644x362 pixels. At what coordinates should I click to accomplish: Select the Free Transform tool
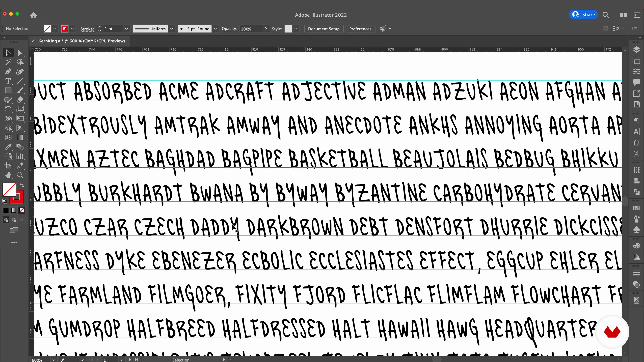pyautogui.click(x=20, y=119)
